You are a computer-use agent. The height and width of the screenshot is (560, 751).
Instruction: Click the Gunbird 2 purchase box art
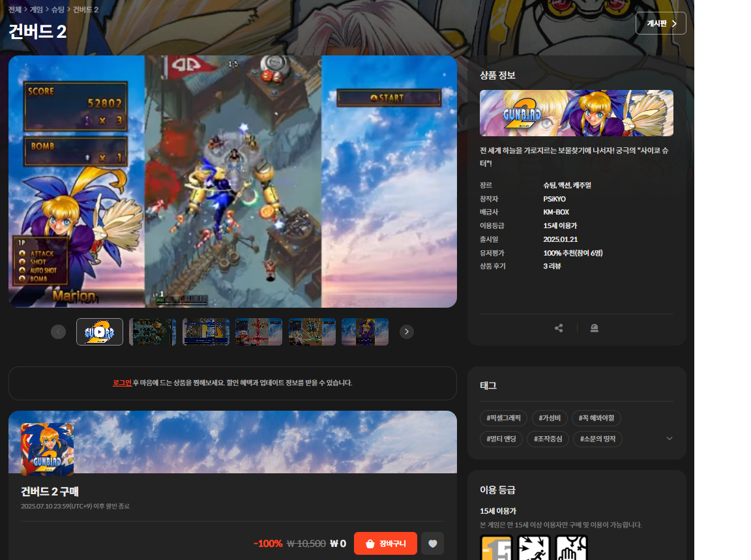[x=48, y=449]
